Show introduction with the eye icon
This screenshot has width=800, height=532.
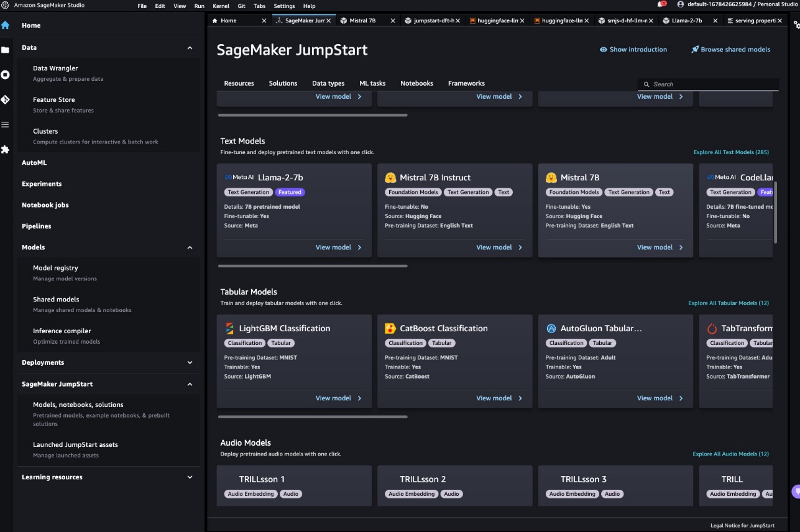pyautogui.click(x=633, y=50)
